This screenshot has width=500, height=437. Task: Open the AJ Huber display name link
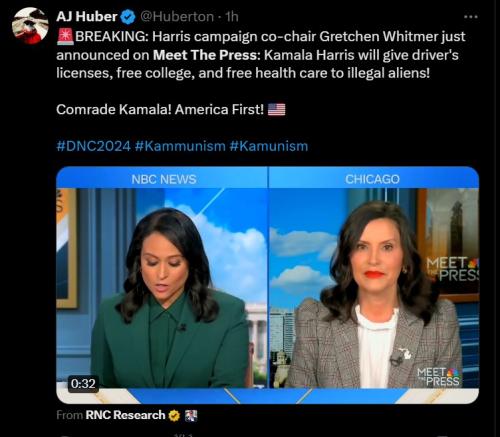point(87,17)
